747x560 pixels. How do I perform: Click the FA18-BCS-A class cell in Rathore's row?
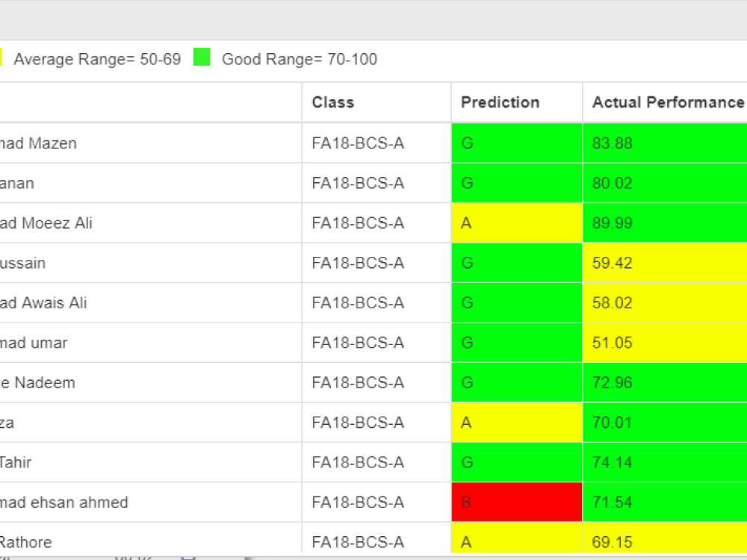tap(376, 538)
